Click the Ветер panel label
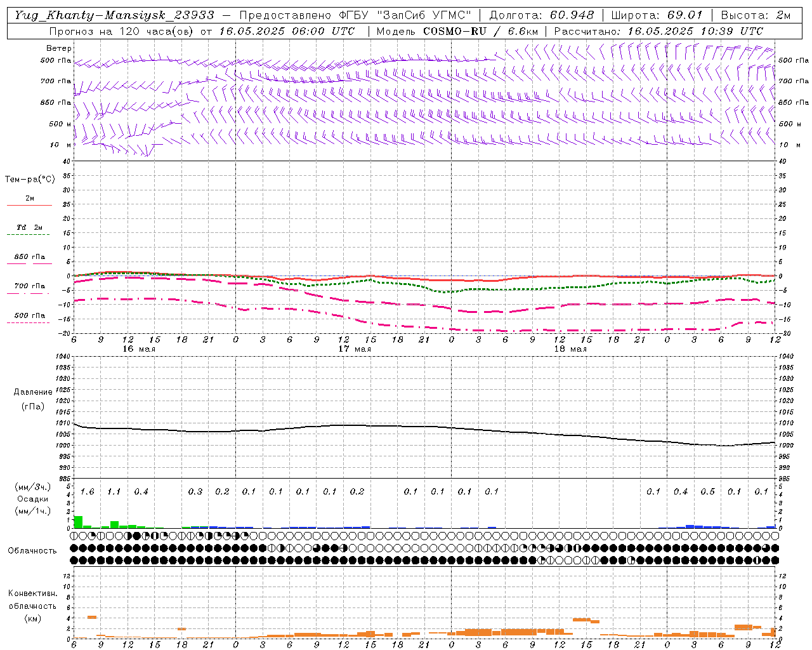The height and width of the screenshot is (650, 812). coord(59,48)
